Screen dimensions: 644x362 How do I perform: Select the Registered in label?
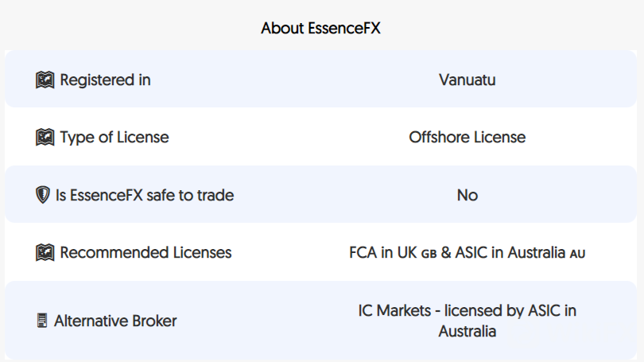pos(105,80)
